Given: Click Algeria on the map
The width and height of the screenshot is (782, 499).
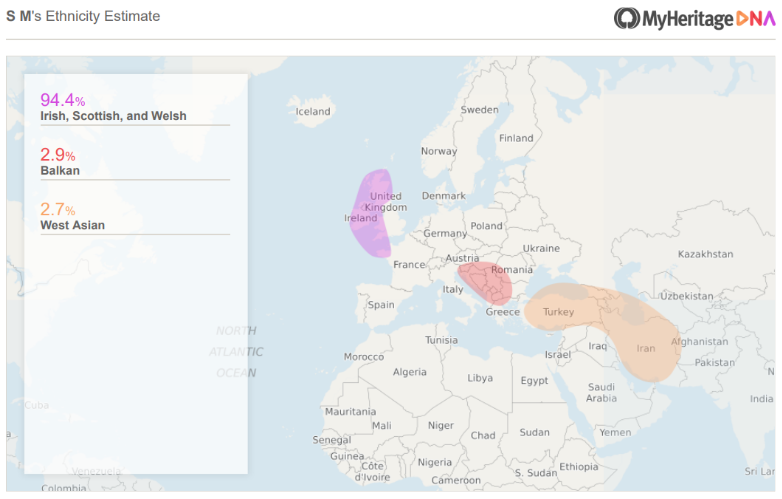Looking at the screenshot, I should (409, 372).
